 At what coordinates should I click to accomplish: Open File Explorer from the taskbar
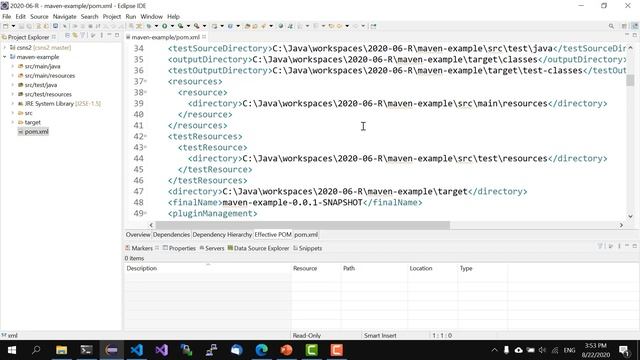tap(61, 350)
